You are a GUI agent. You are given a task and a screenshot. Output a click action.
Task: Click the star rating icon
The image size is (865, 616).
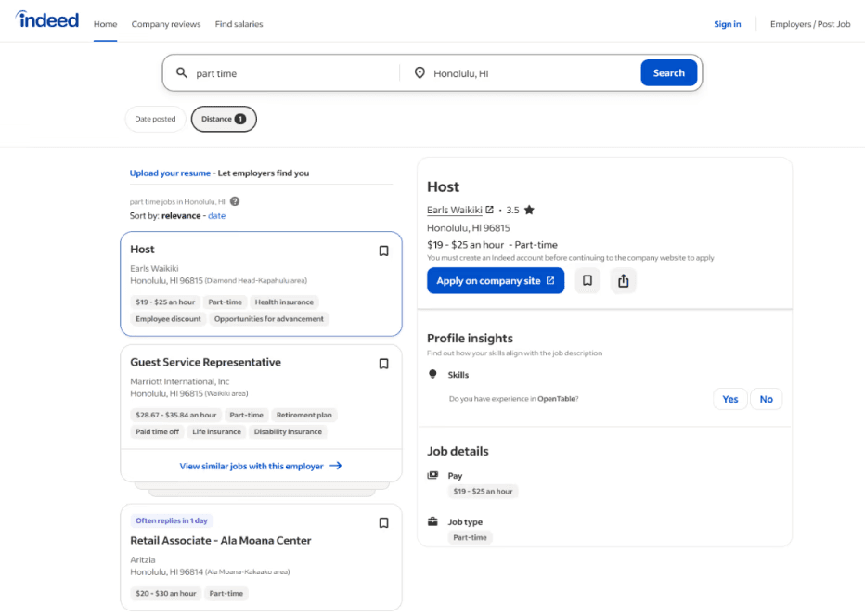click(x=529, y=210)
